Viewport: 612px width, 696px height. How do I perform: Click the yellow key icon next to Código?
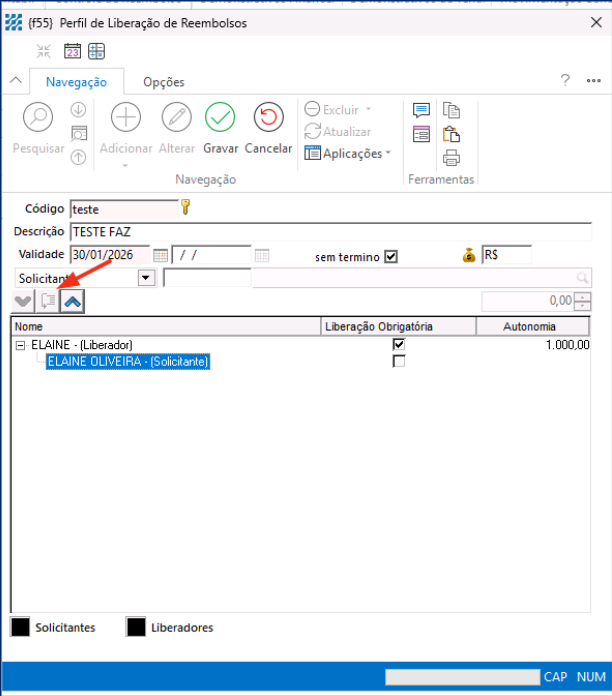[x=185, y=208]
